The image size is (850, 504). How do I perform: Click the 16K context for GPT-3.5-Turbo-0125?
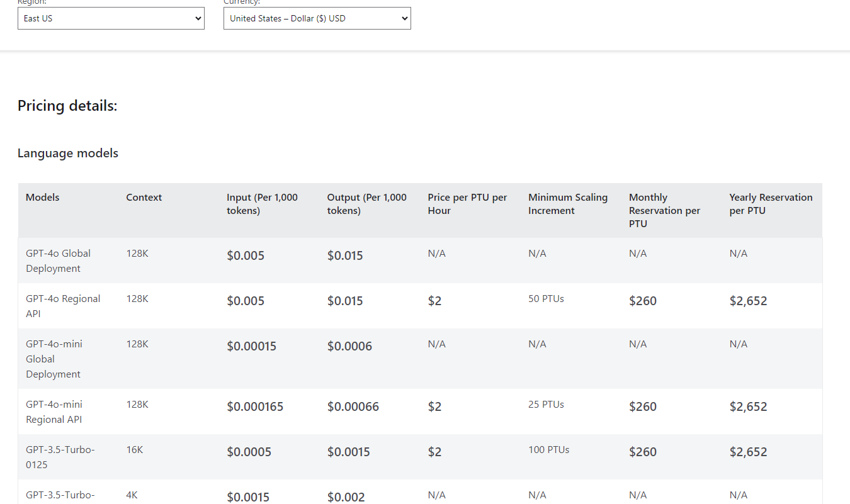(135, 449)
